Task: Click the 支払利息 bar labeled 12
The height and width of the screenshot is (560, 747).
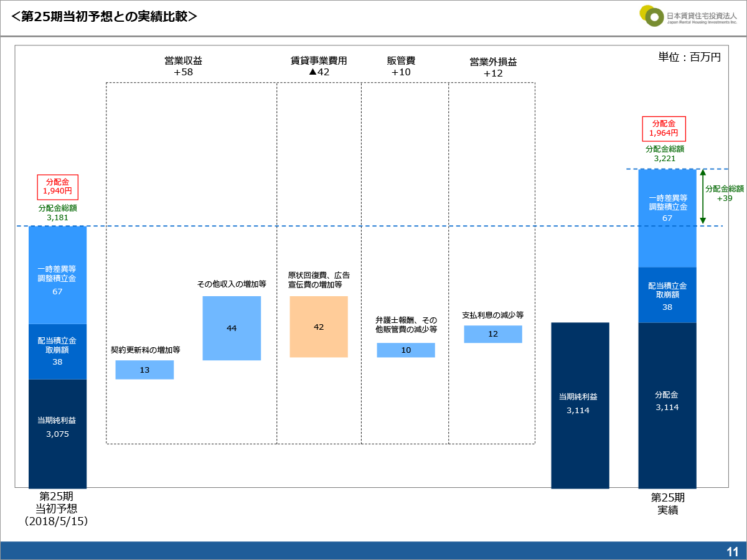Action: click(x=493, y=334)
